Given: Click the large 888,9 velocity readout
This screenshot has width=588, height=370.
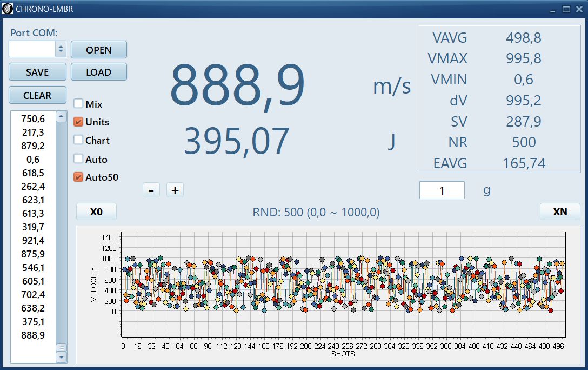Looking at the screenshot, I should (237, 87).
